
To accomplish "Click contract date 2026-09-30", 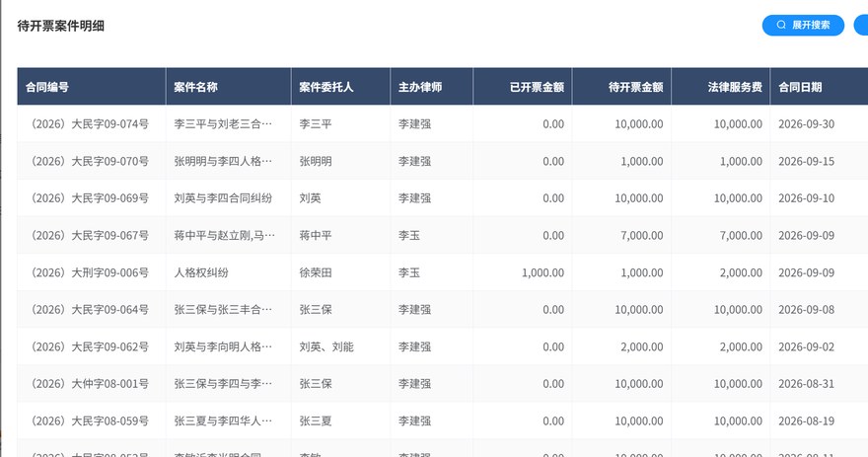I will [807, 124].
